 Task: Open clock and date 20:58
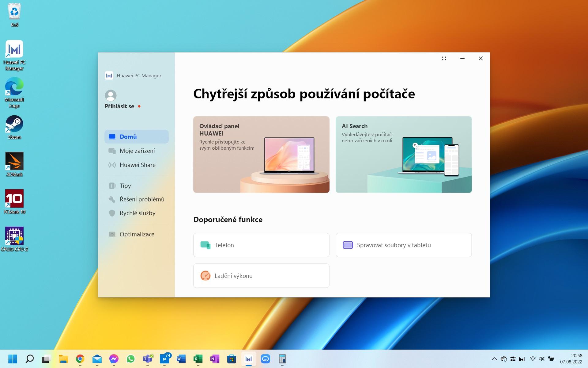pos(571,359)
